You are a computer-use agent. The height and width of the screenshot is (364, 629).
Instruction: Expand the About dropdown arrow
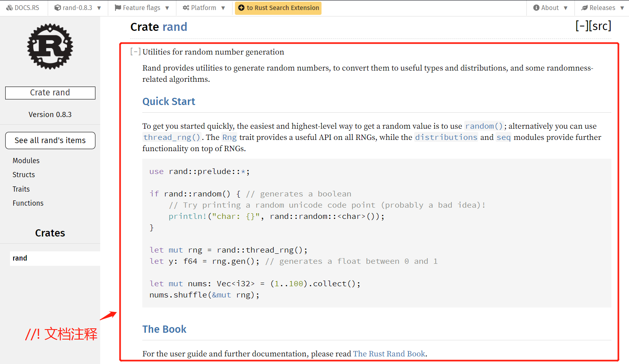566,8
